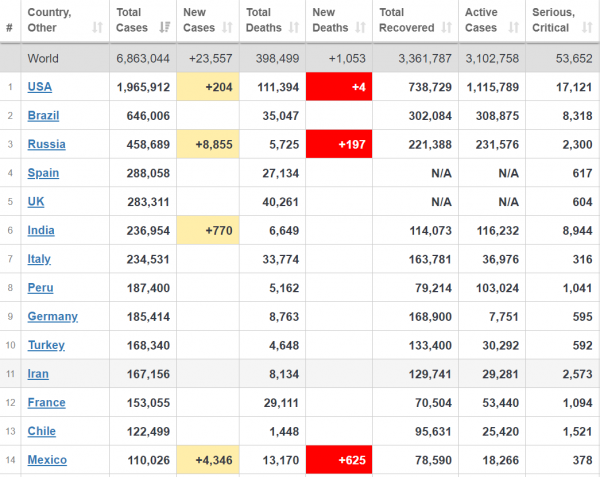Click New Deaths sort arrows icon

pyautogui.click(x=360, y=28)
